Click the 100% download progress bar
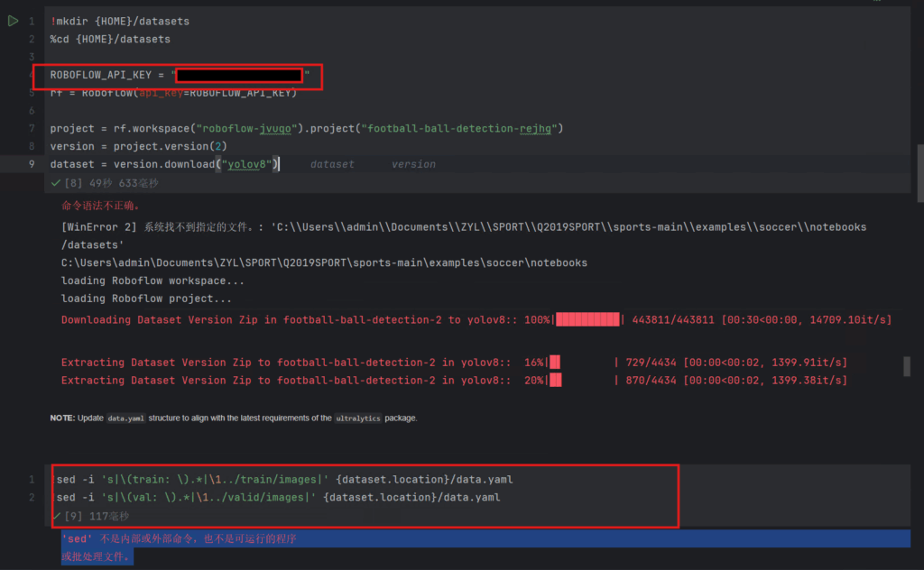Screen dimensions: 924x570 tap(587, 320)
